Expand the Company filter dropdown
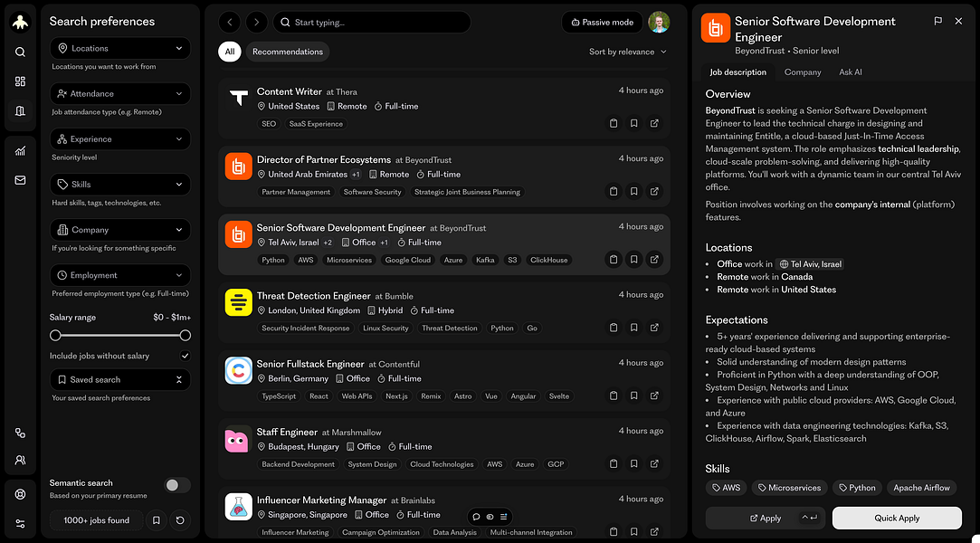 (120, 230)
